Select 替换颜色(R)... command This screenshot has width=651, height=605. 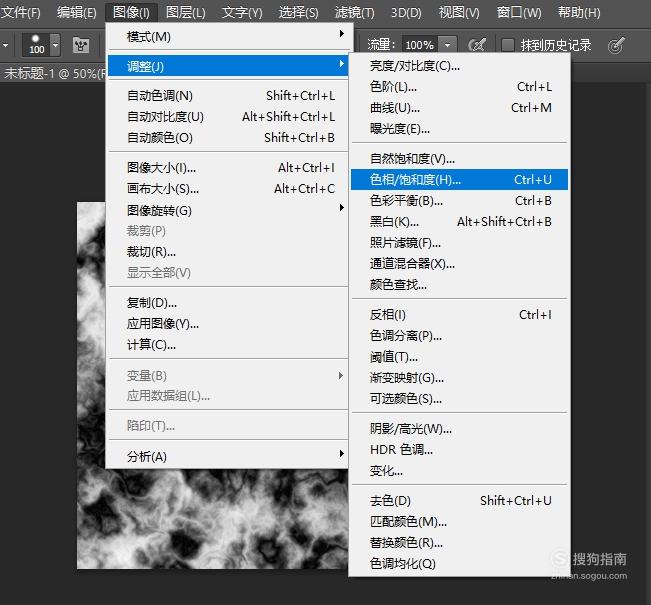pyautogui.click(x=459, y=542)
